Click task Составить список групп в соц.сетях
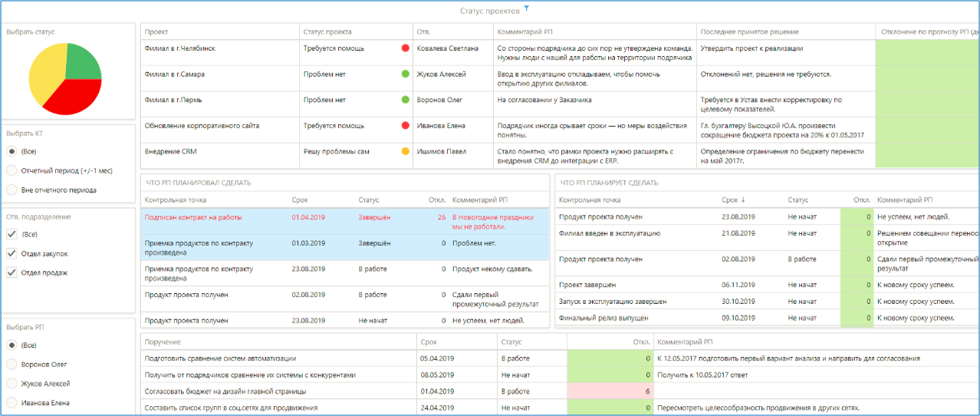Image resolution: width=980 pixels, height=416 pixels. [231, 408]
